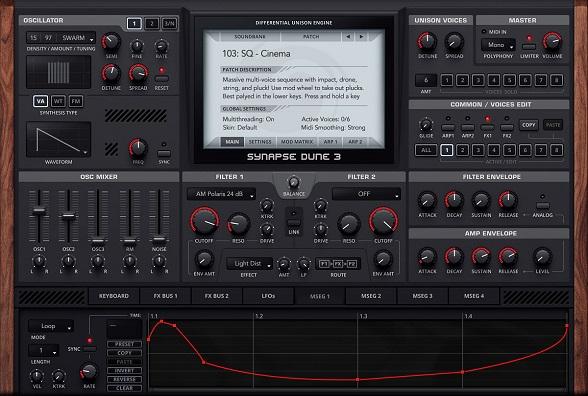The image size is (588, 396).
Task: Toggle the ARP1 switch
Action: coord(448,127)
